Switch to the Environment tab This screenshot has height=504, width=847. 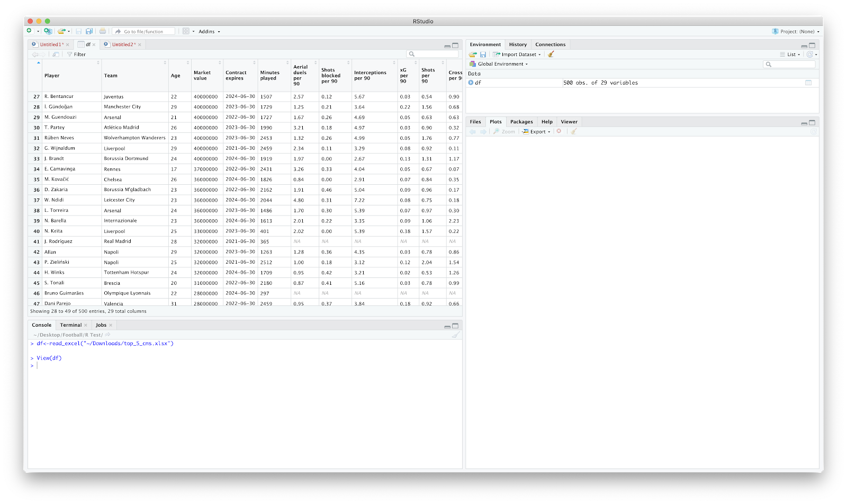coord(485,44)
